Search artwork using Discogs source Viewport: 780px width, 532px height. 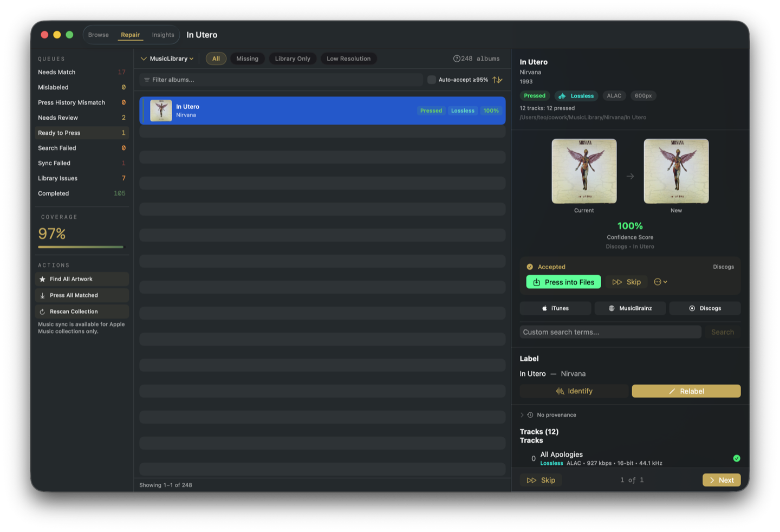pyautogui.click(x=705, y=308)
